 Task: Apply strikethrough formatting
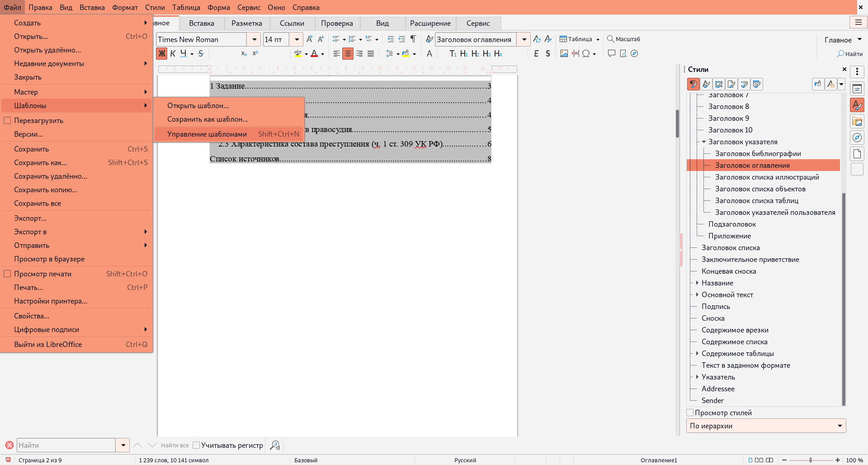pyautogui.click(x=201, y=54)
